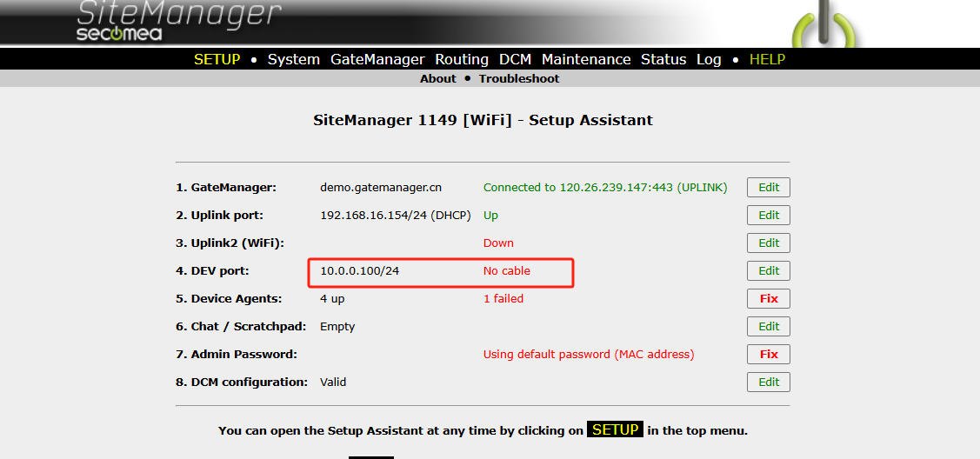This screenshot has height=459, width=980.
Task: Open the System menu
Action: (294, 59)
